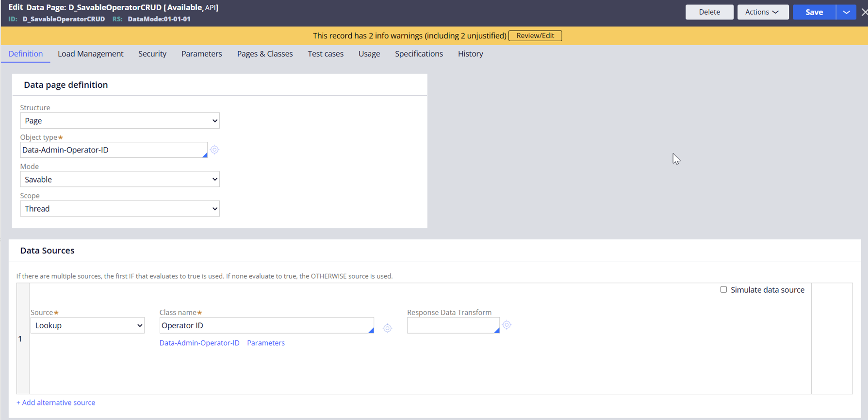Open the Mode dropdown set to Savable
Screen dimensions: 868x420
[120, 180]
